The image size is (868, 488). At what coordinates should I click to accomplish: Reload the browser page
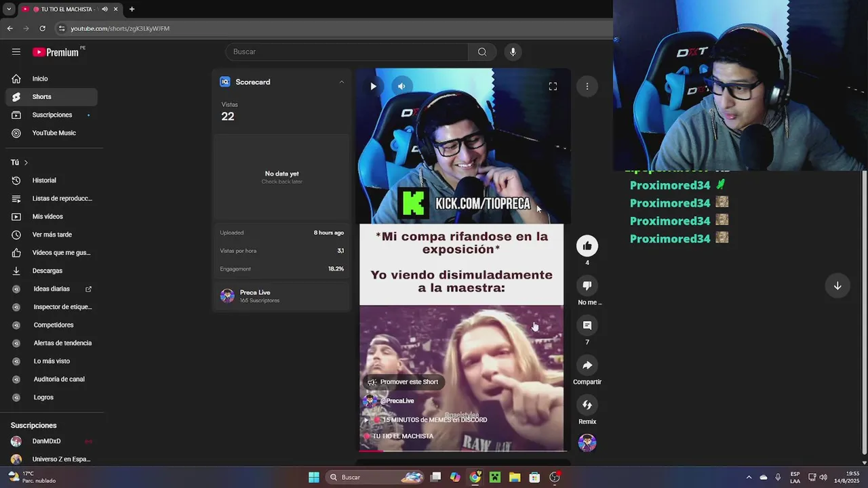(42, 28)
